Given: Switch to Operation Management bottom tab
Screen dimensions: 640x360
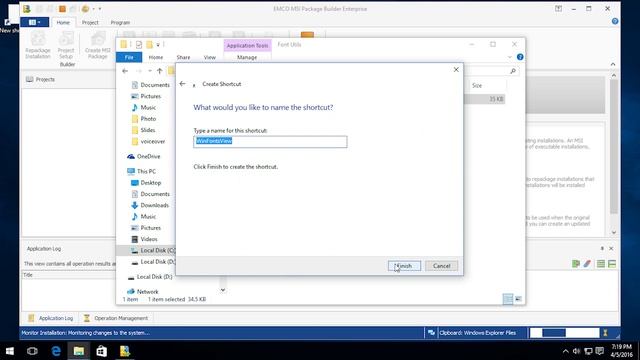Looking at the screenshot, I should click(116, 318).
